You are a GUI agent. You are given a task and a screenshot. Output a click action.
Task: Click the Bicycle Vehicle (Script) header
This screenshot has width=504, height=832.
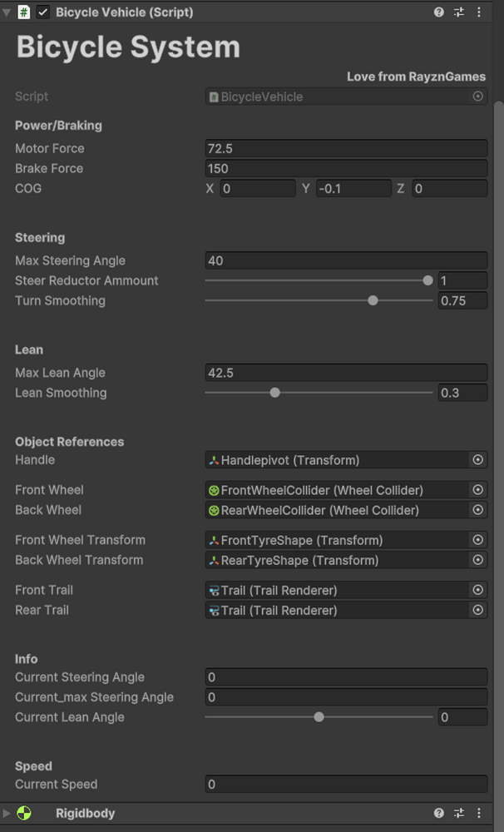click(125, 12)
